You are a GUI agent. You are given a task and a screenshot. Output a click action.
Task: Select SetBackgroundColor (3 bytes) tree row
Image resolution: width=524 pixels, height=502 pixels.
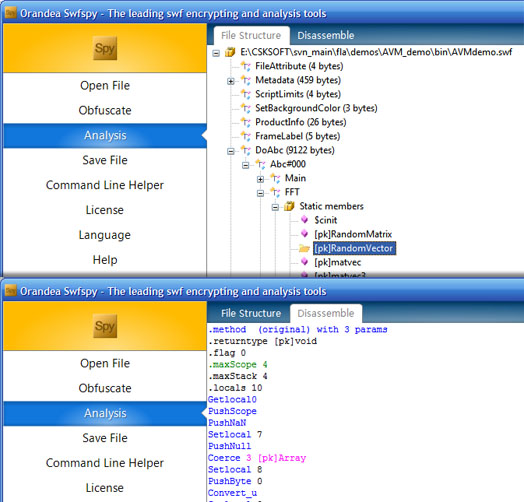pos(316,108)
